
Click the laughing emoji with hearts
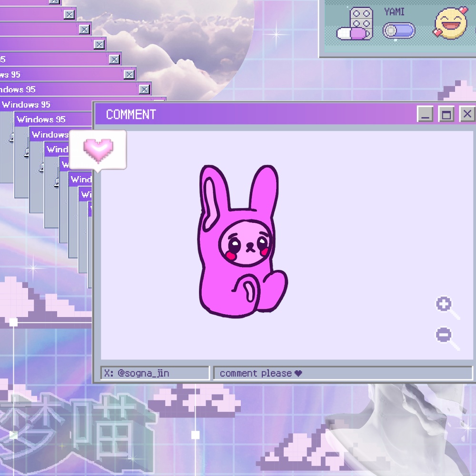[x=450, y=23]
